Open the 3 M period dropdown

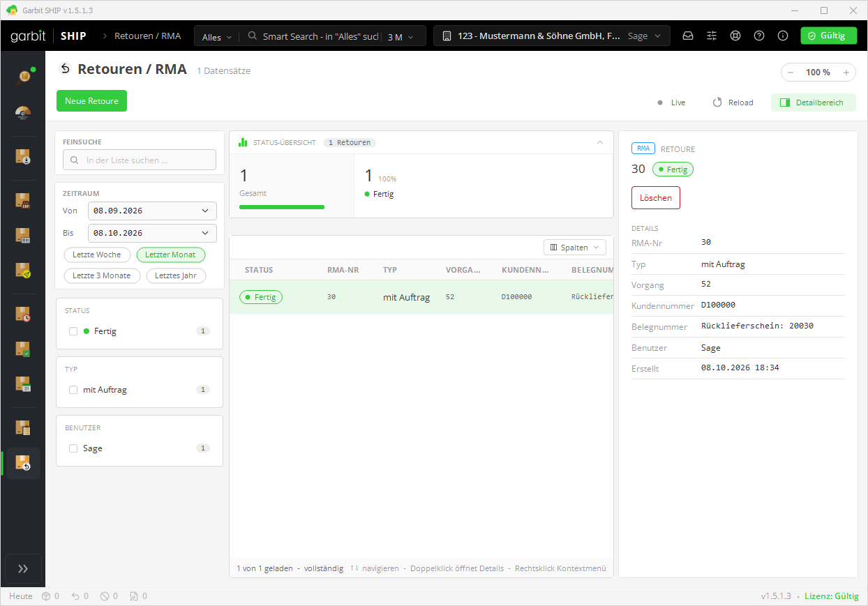point(401,37)
